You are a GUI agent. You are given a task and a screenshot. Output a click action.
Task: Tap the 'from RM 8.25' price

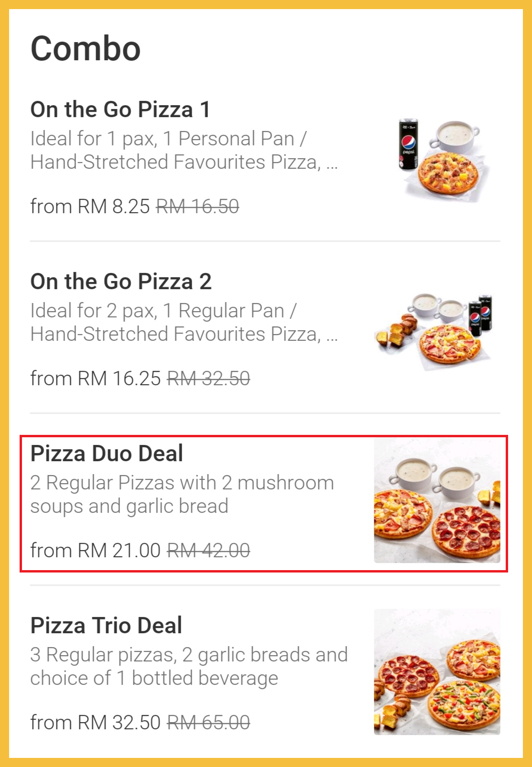(x=90, y=206)
